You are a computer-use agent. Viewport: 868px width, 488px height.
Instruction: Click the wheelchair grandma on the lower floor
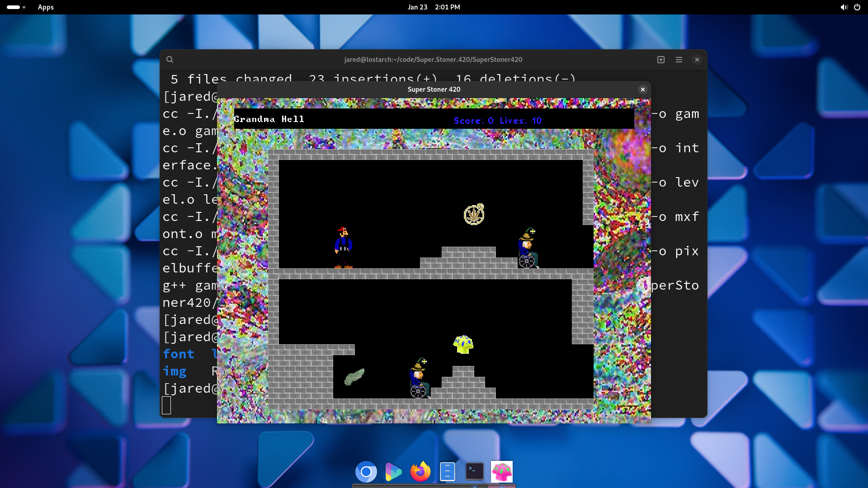(x=420, y=378)
